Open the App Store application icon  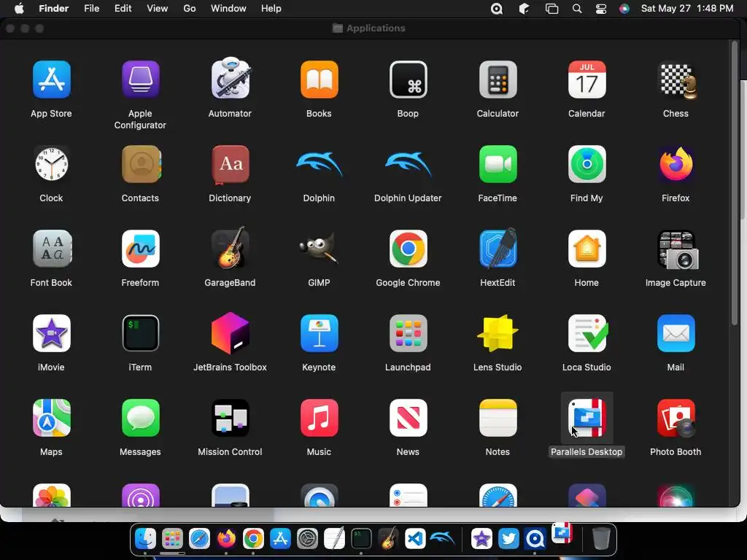(52, 79)
